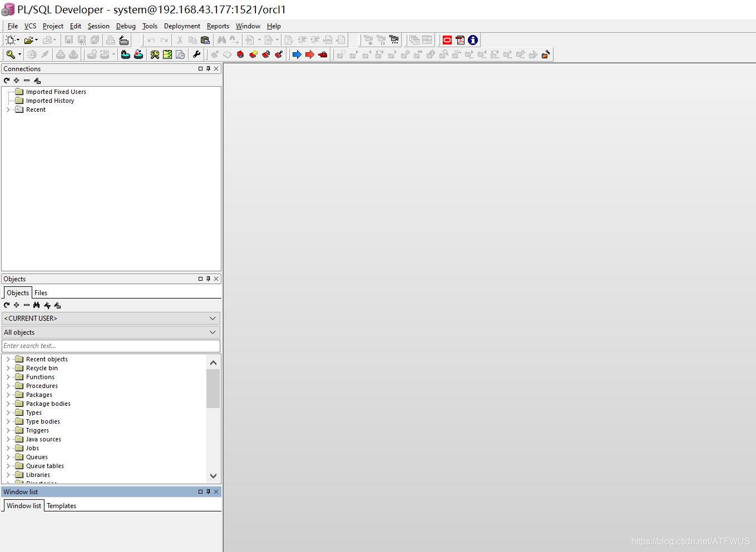Click the Paste clipboard icon
Image resolution: width=756 pixels, height=552 pixels.
(x=205, y=40)
